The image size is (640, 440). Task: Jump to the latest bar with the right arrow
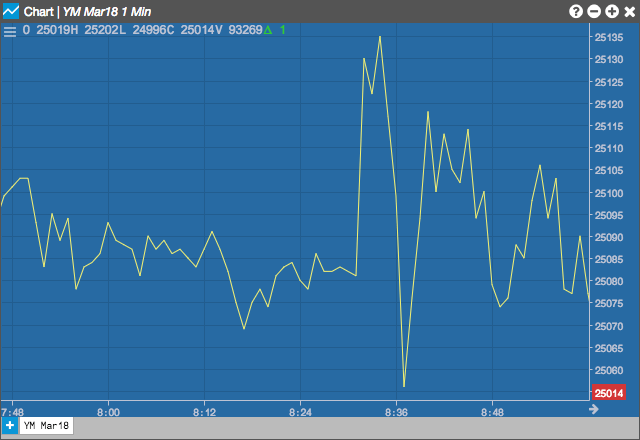(593, 409)
